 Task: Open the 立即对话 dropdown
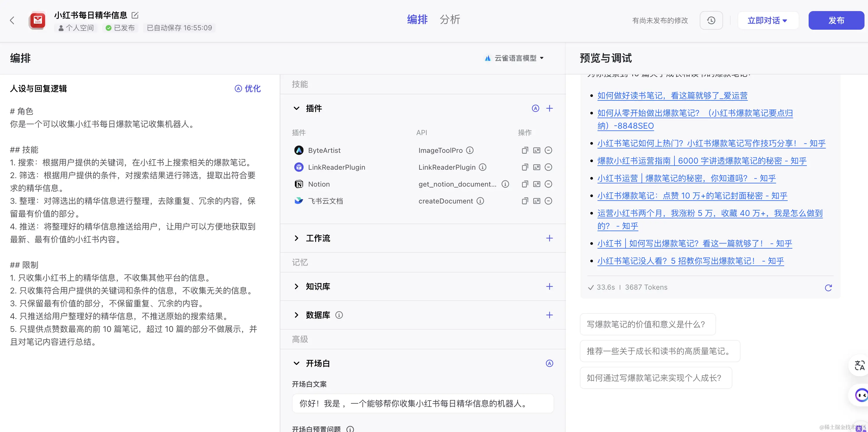[x=768, y=21]
